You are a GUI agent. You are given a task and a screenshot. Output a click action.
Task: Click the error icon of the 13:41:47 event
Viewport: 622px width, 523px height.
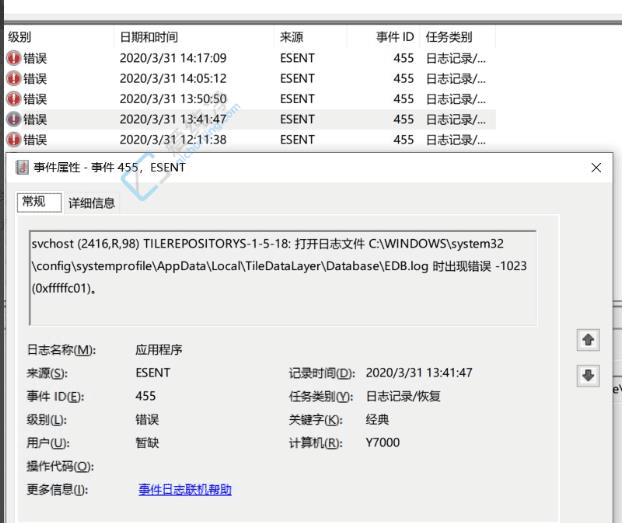(14, 119)
